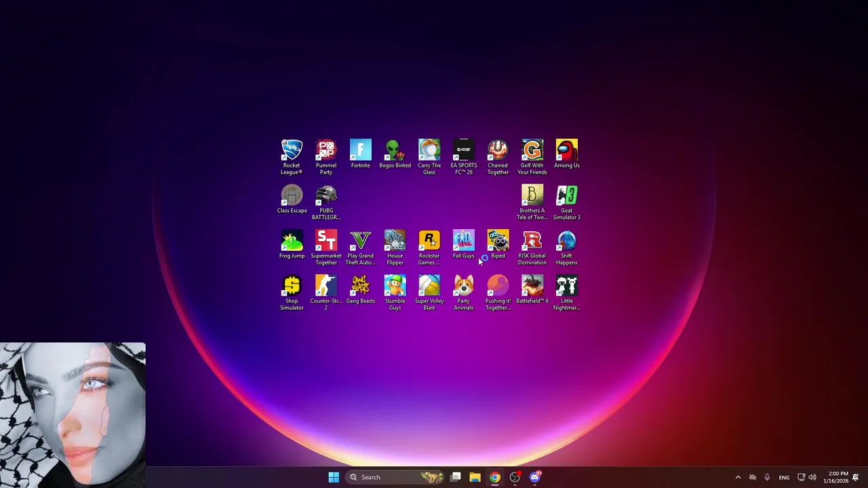Click the portrait image overlay

point(73,414)
